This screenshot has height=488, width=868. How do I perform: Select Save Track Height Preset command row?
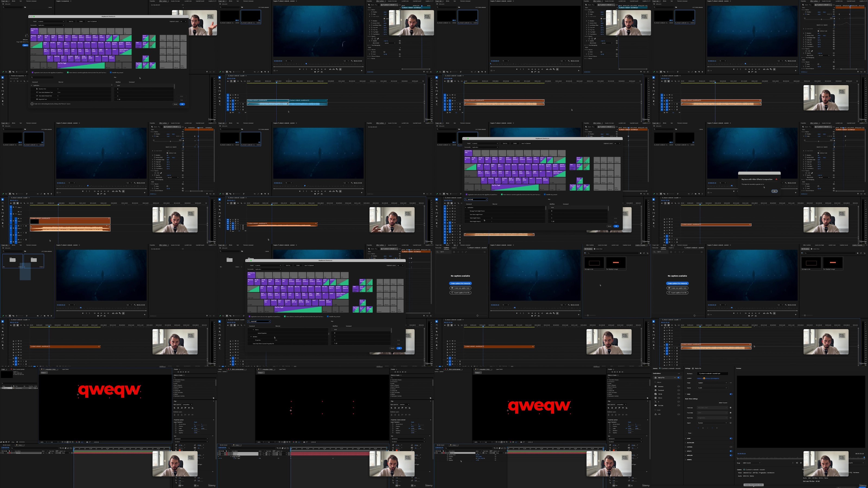tap(505, 214)
